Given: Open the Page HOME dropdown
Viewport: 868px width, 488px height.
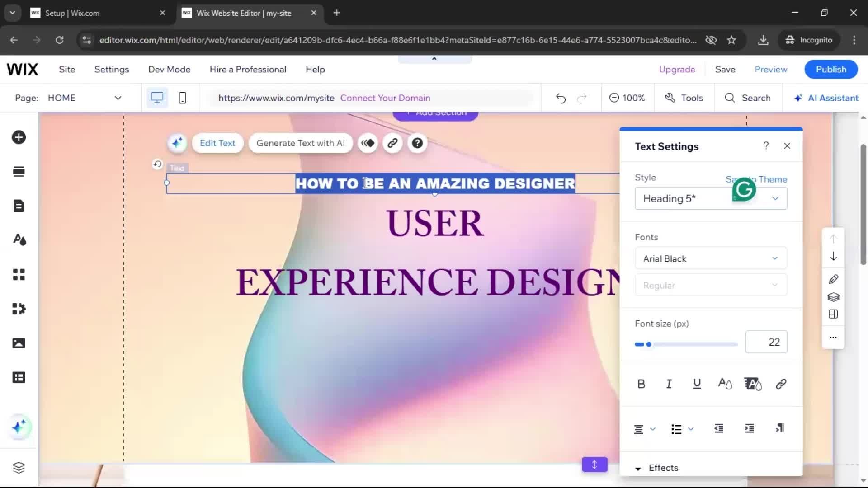Looking at the screenshot, I should click(85, 98).
